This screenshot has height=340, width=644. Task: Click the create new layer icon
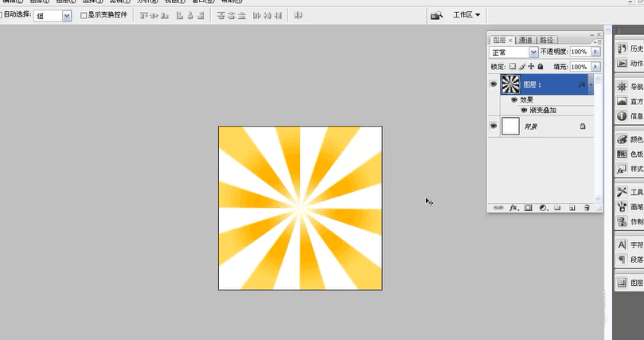coord(572,208)
